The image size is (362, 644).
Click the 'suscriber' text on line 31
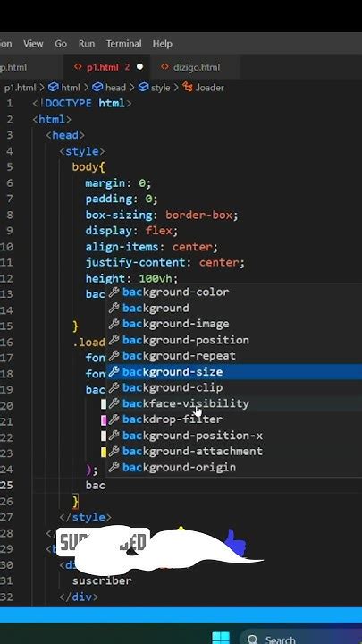pyautogui.click(x=102, y=580)
